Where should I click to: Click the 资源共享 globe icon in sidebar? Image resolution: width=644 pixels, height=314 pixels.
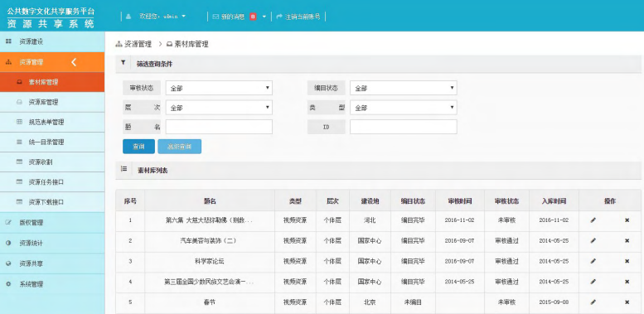click(x=8, y=263)
